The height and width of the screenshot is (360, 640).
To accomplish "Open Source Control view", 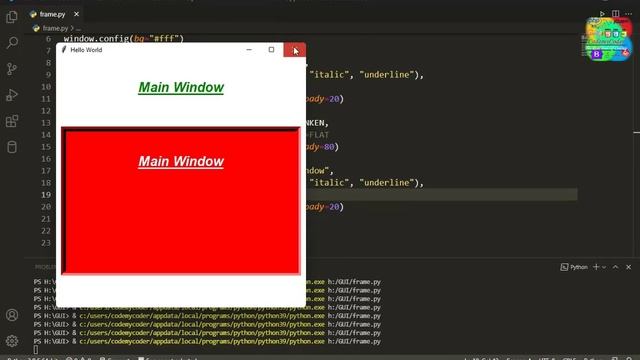I will tap(12, 69).
